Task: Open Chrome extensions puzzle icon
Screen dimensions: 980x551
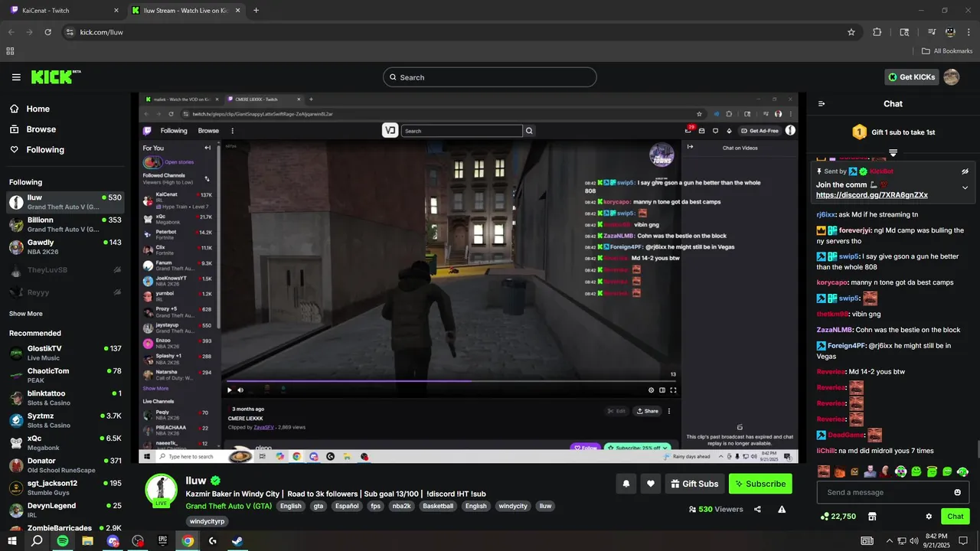Action: point(877,32)
